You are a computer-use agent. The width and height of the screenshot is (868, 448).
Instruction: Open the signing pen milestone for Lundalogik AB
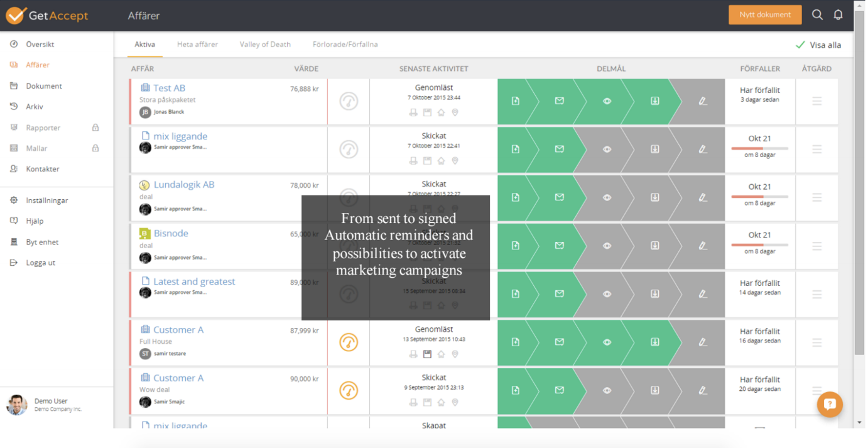coord(702,198)
